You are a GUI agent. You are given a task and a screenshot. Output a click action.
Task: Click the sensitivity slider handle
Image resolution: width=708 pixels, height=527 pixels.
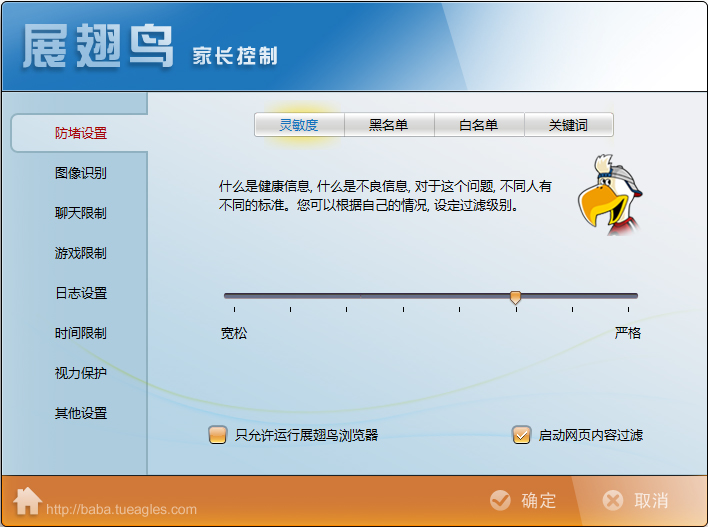point(515,297)
